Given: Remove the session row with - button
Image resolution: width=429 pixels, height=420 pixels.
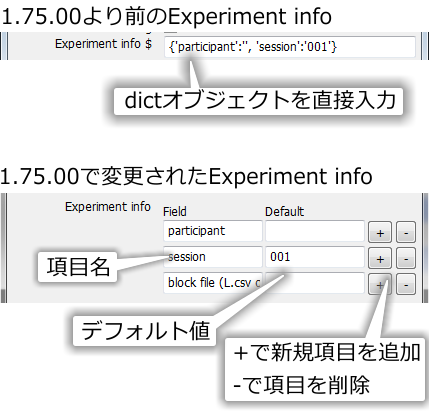Looking at the screenshot, I should pyautogui.click(x=406, y=258).
